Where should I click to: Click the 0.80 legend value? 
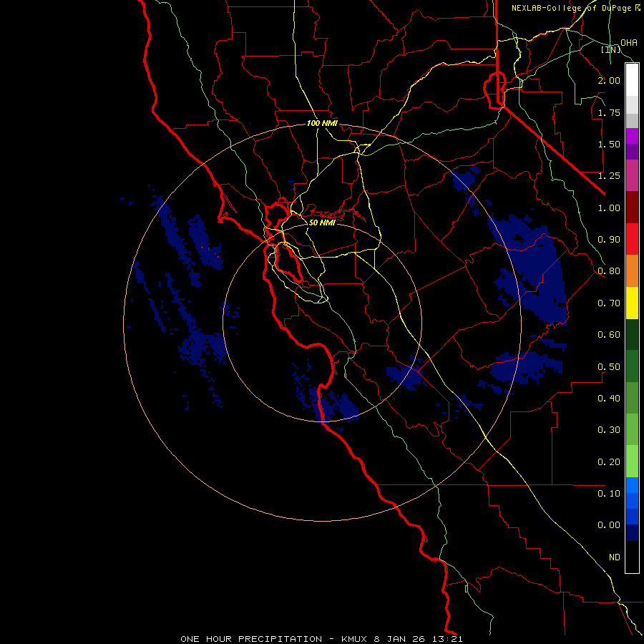[x=609, y=271]
